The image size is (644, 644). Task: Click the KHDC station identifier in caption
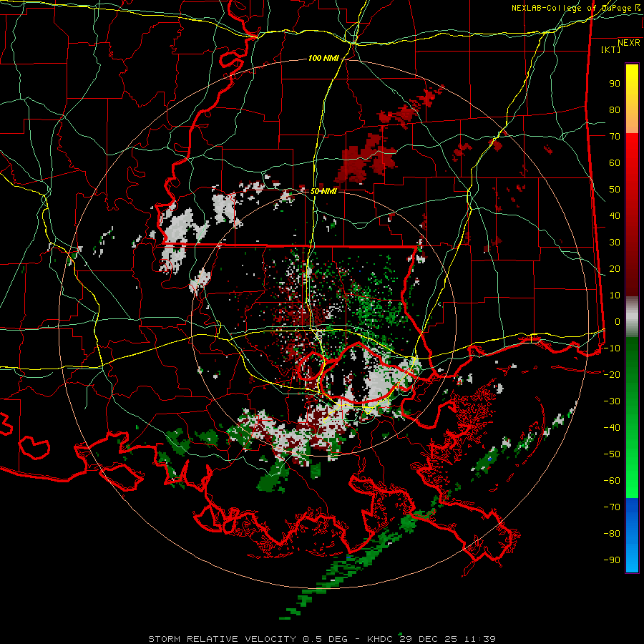pos(381,639)
